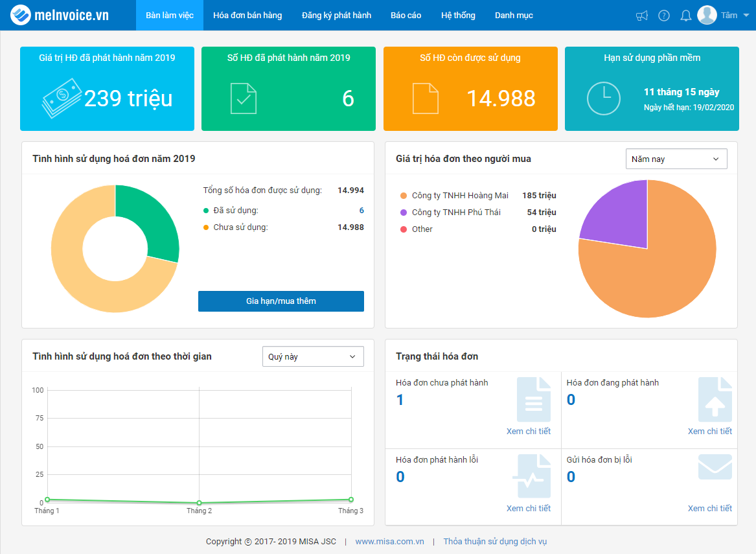
Task: Toggle Công ty TNHH Hoàng Mai orange legend dot
Action: (404, 196)
